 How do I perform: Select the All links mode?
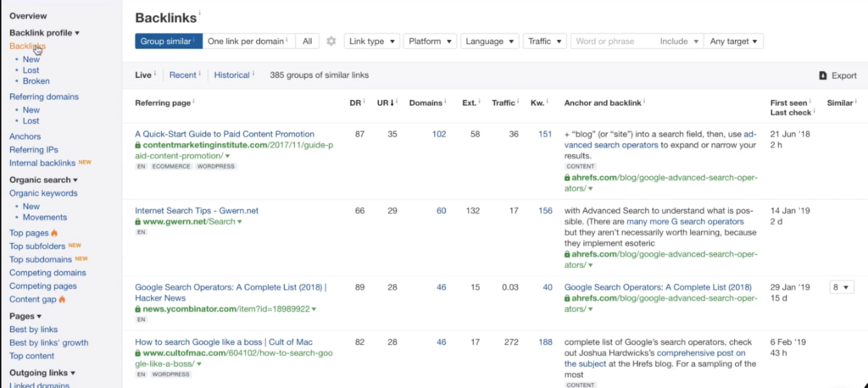tap(307, 42)
